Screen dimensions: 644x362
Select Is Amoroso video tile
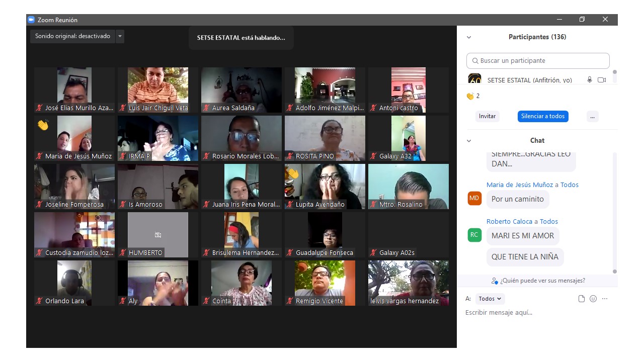coord(158,187)
